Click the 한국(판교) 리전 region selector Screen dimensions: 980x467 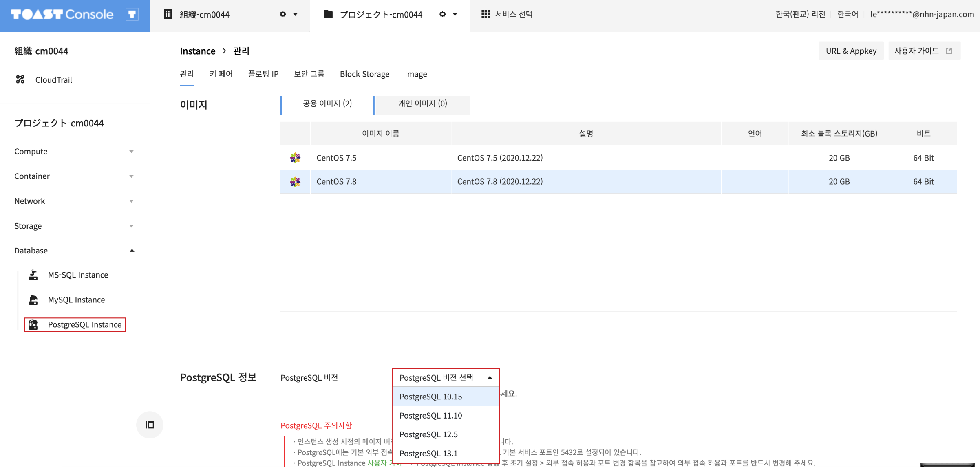pyautogui.click(x=800, y=14)
